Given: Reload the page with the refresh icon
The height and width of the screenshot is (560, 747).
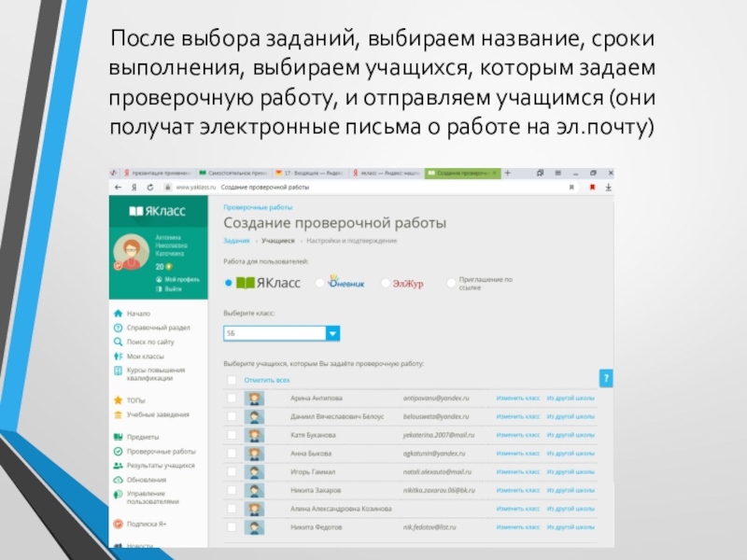Looking at the screenshot, I should [x=150, y=188].
